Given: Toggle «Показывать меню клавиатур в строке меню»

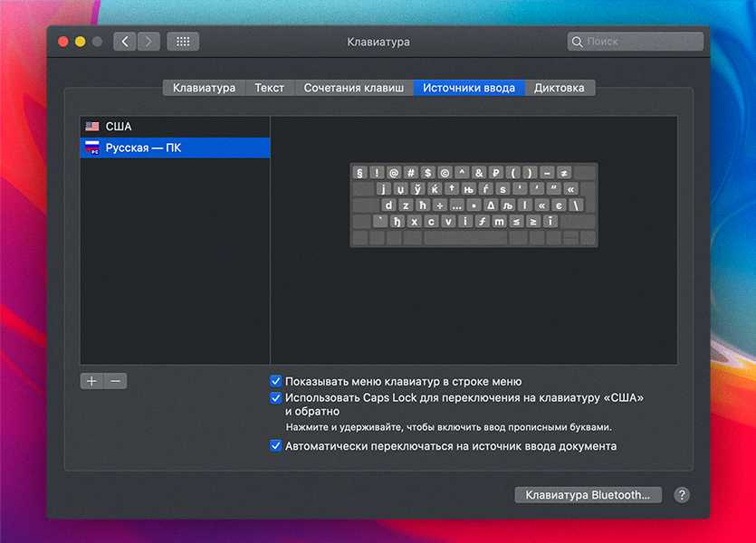Looking at the screenshot, I should pos(276,382).
